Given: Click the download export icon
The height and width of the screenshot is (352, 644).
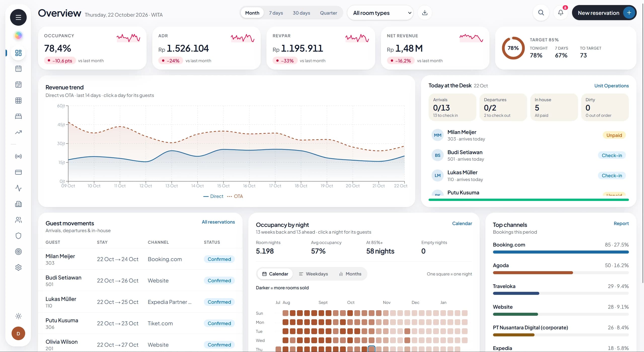Looking at the screenshot, I should (425, 13).
